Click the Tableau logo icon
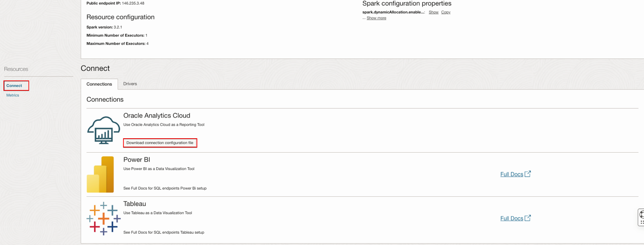644x245 pixels. (103, 218)
